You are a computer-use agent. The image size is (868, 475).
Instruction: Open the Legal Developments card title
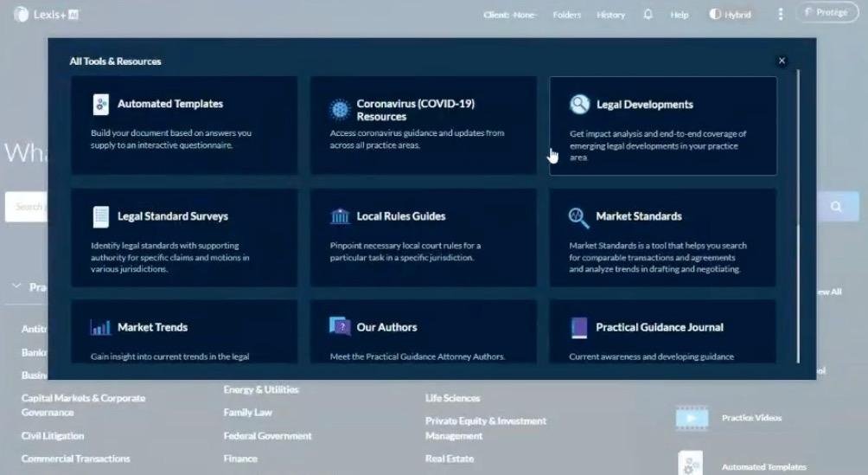tap(644, 105)
